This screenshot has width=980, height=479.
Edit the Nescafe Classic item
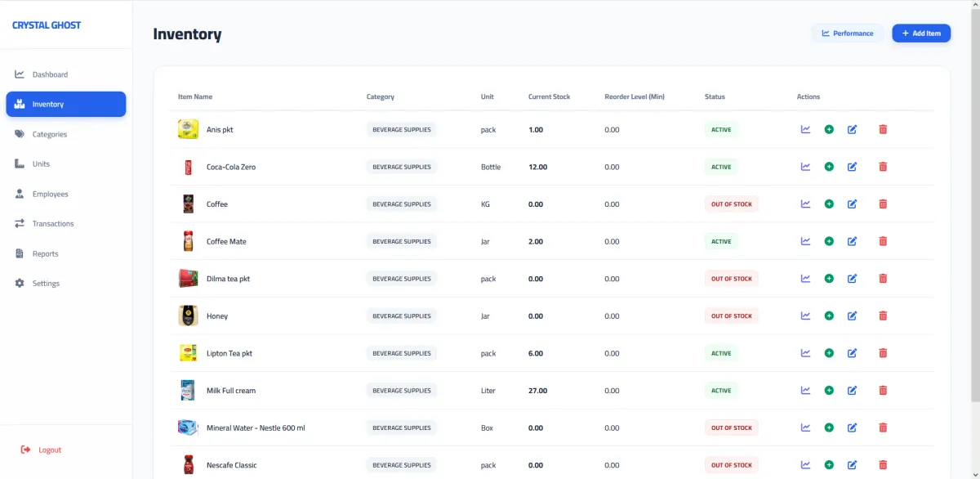pyautogui.click(x=852, y=465)
